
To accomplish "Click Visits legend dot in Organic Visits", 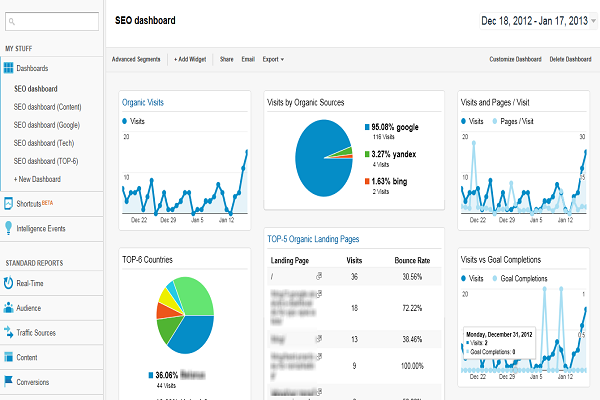I will click(124, 121).
